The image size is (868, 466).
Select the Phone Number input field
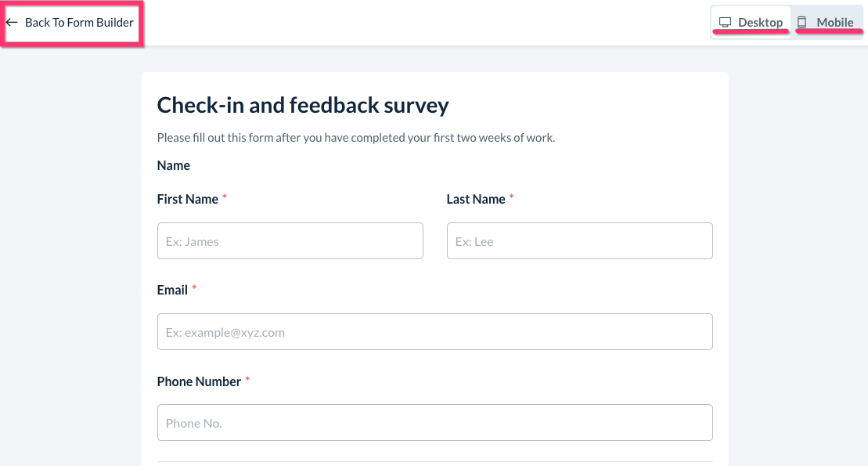pos(434,423)
